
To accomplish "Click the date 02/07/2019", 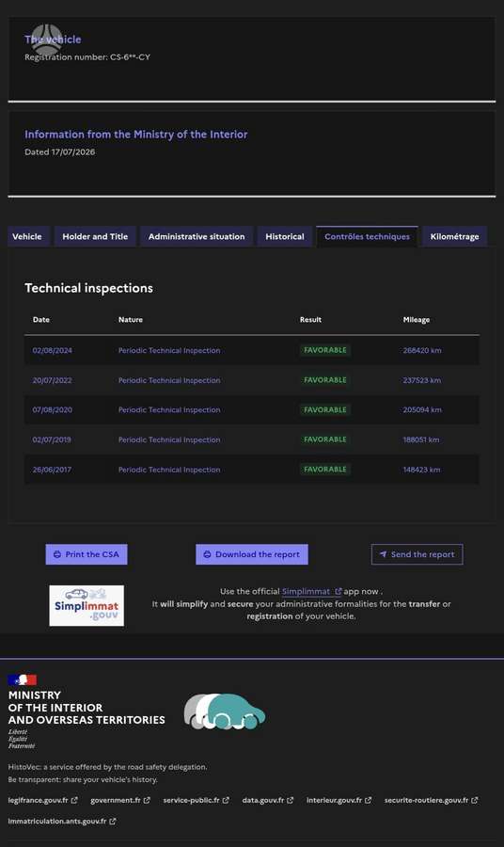I will point(52,439).
